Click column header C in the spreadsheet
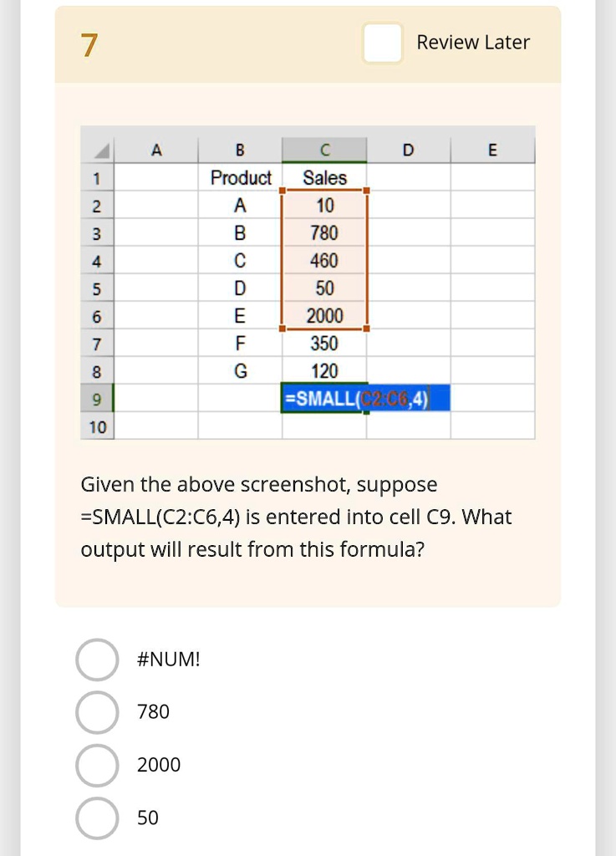Screen dimensions: 616x856 tap(324, 149)
